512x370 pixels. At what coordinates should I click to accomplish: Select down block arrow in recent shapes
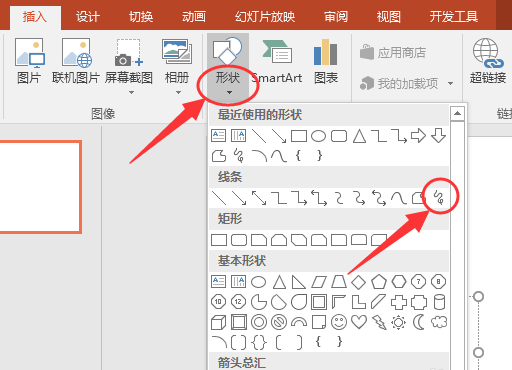(438, 136)
